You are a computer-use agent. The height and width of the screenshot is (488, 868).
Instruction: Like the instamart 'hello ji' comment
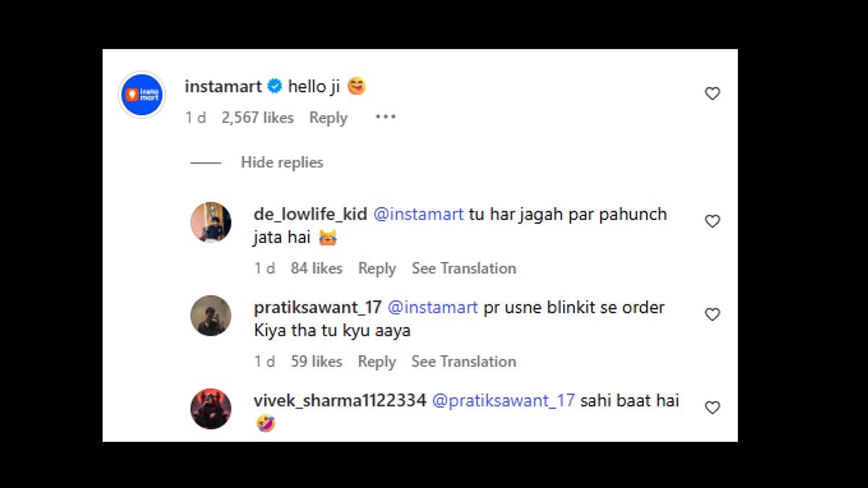coord(712,93)
